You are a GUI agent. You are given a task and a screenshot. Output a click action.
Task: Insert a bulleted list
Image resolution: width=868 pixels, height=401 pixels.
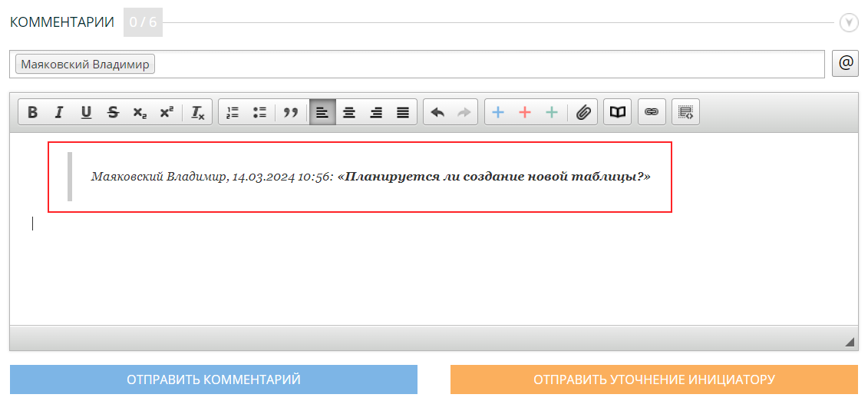[x=259, y=112]
